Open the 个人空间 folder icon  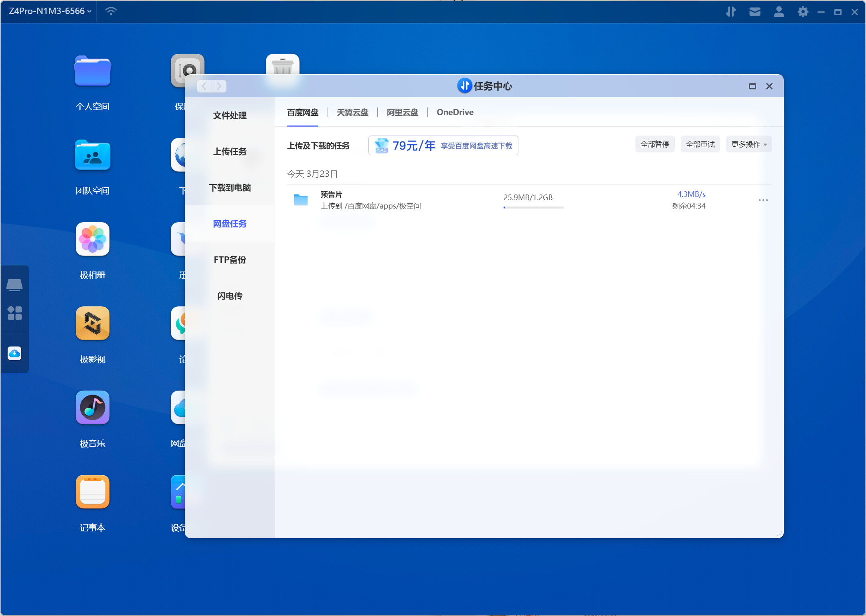click(92, 71)
